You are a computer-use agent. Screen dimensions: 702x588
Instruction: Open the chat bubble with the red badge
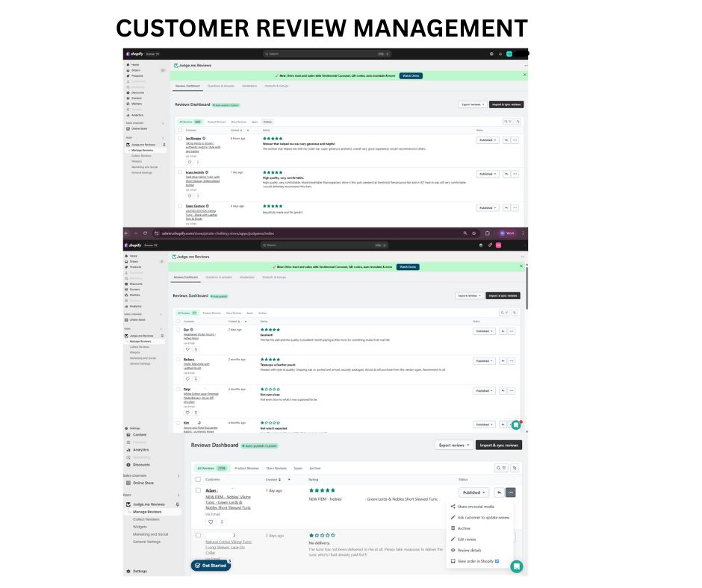(x=516, y=425)
